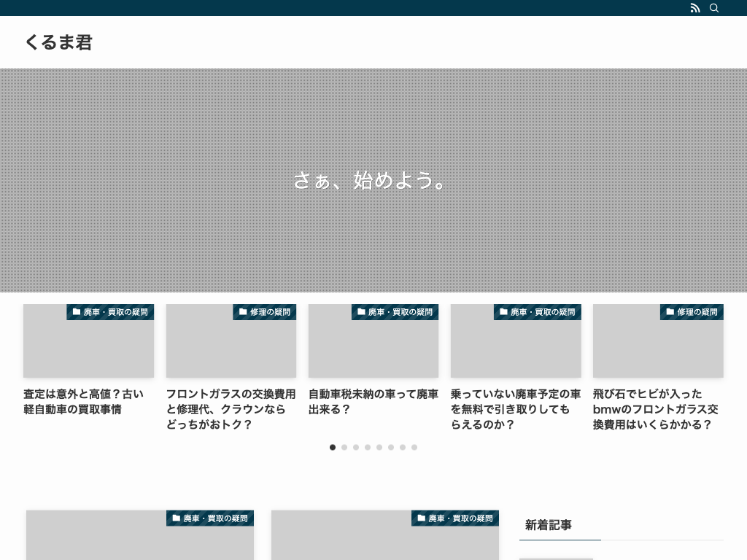Click the くるま君 site logo
Viewport: 747px width, 560px height.
(58, 42)
